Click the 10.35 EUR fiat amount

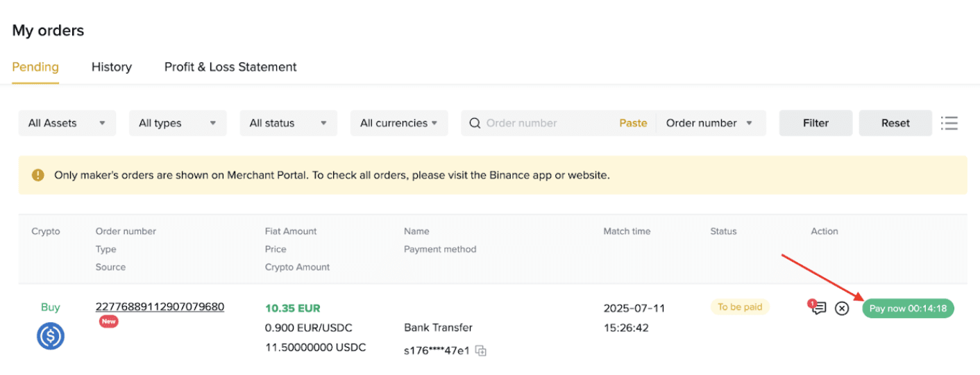[293, 308]
